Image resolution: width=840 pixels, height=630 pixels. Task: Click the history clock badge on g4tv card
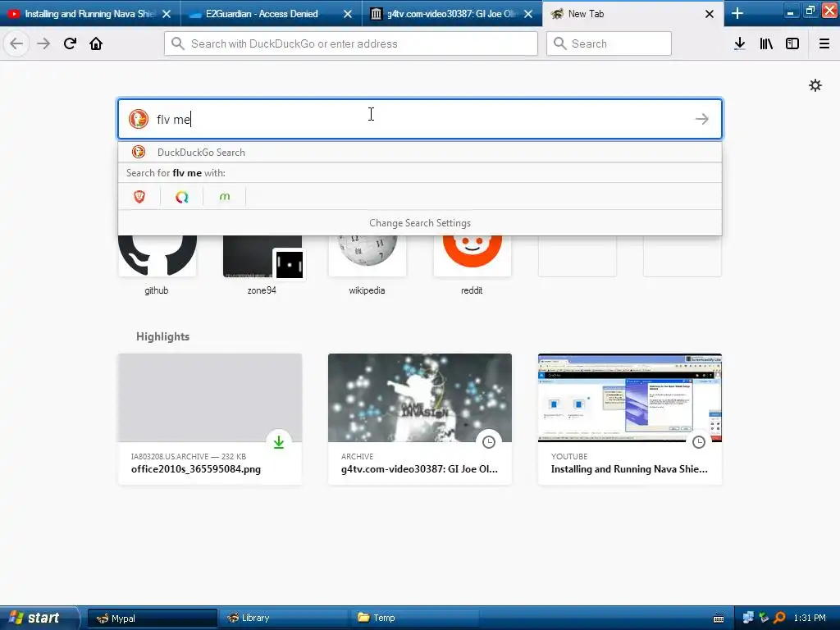click(x=489, y=442)
